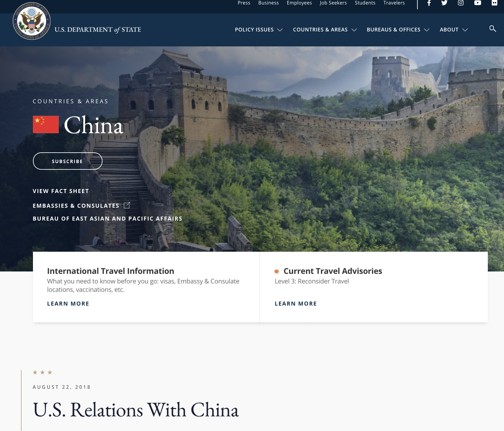Go to the Job Seekers page
This screenshot has height=431, width=504.
tap(333, 3)
